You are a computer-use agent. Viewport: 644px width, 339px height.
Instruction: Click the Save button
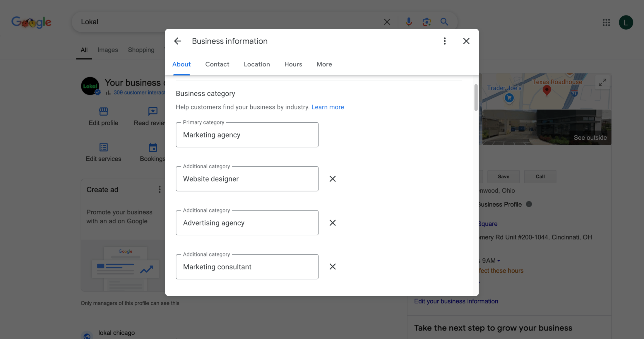click(503, 176)
